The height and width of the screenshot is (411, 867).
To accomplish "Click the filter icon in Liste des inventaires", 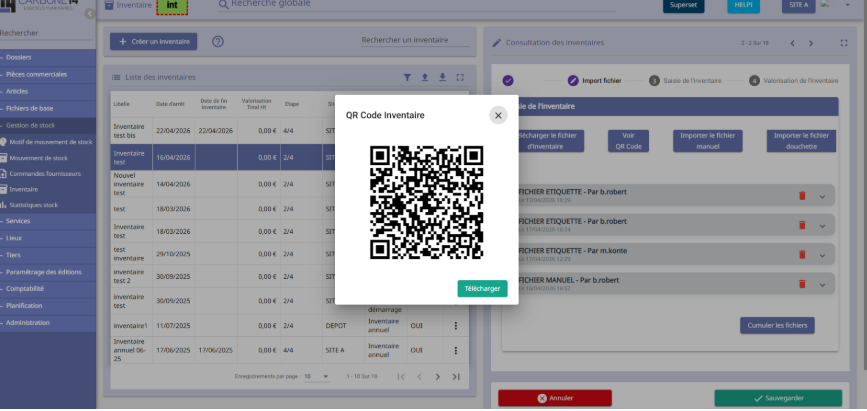I will [x=407, y=77].
